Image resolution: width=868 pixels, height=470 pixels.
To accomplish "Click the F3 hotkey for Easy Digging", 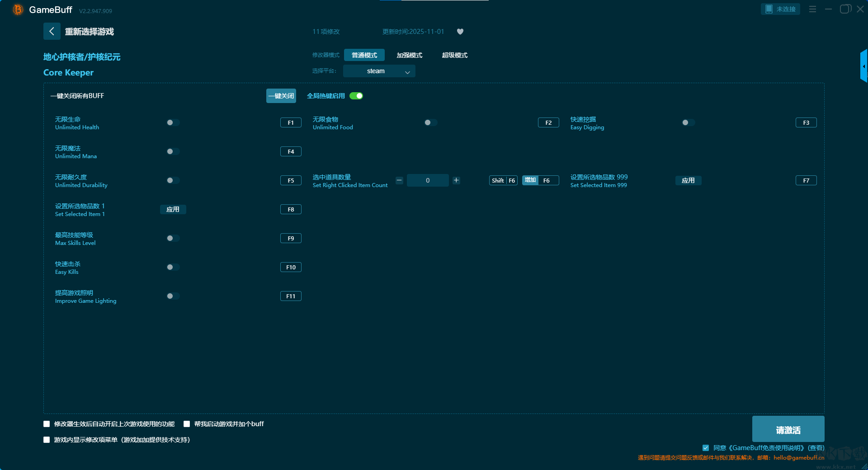I will pyautogui.click(x=806, y=122).
